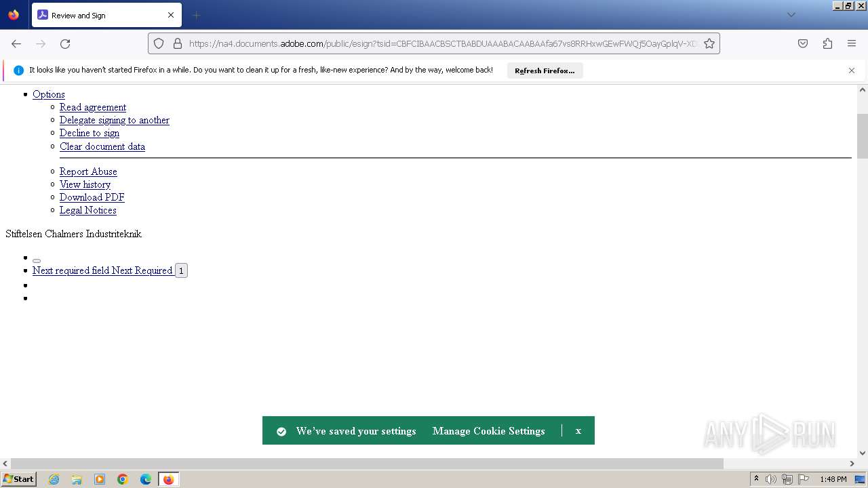The height and width of the screenshot is (488, 868).
Task: Click the small empty button above Next required
Action: point(37,260)
